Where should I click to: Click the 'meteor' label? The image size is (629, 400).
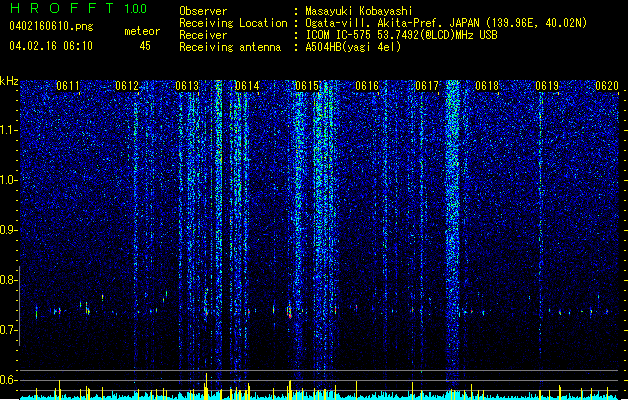142,31
